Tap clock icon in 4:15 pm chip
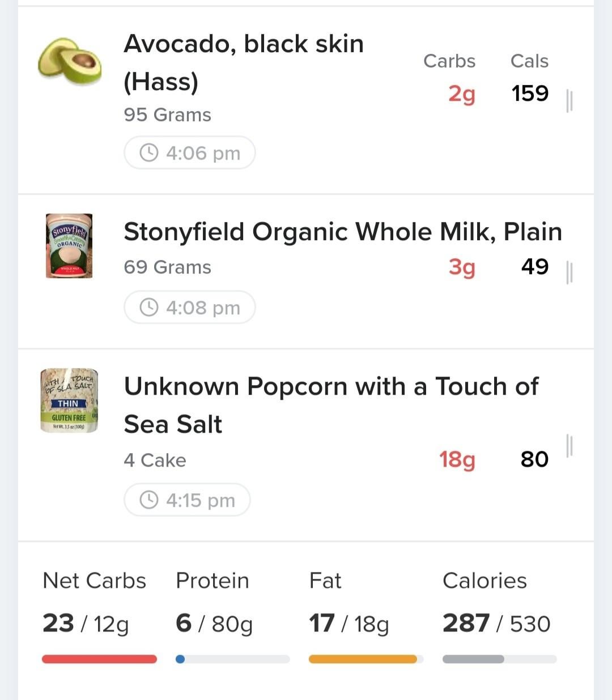This screenshot has height=700, width=612. pyautogui.click(x=149, y=500)
